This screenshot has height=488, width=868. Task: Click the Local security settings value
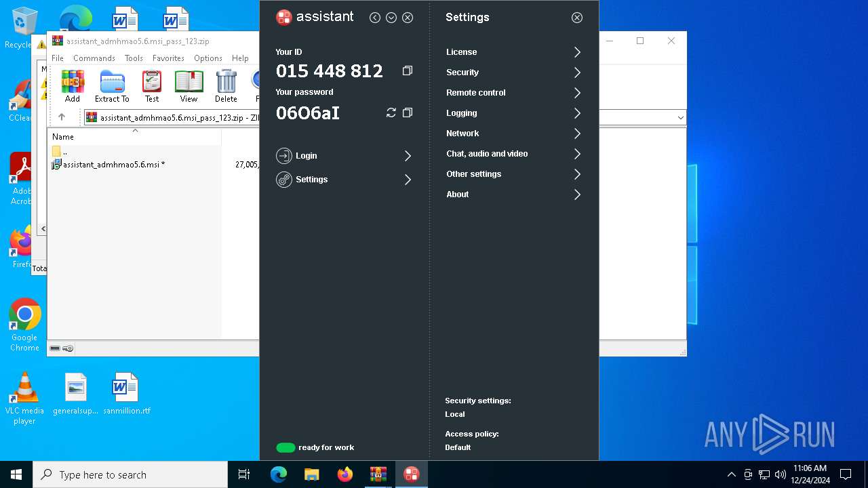pos(455,414)
